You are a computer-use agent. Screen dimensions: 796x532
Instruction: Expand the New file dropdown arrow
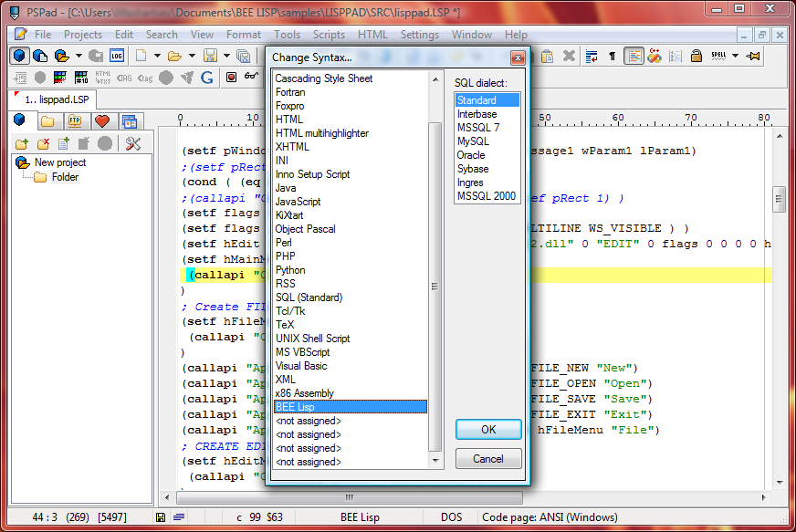click(x=158, y=56)
